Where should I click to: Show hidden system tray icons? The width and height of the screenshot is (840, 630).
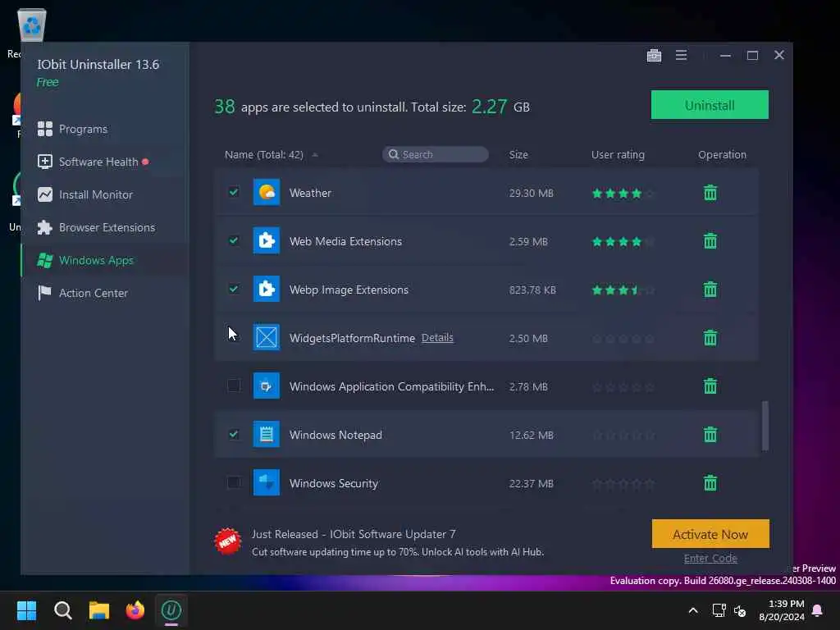pyautogui.click(x=692, y=610)
